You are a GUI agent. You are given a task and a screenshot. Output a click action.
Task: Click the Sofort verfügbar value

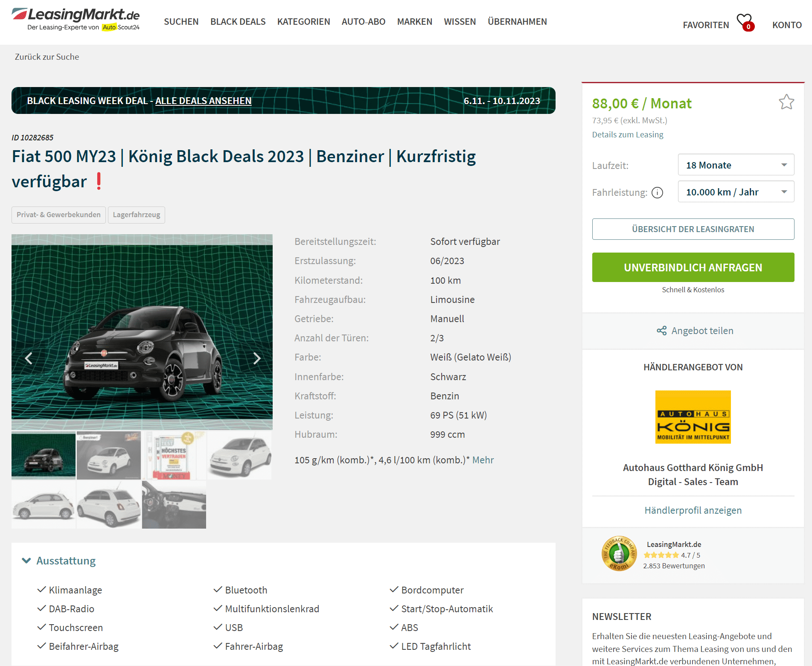point(465,241)
